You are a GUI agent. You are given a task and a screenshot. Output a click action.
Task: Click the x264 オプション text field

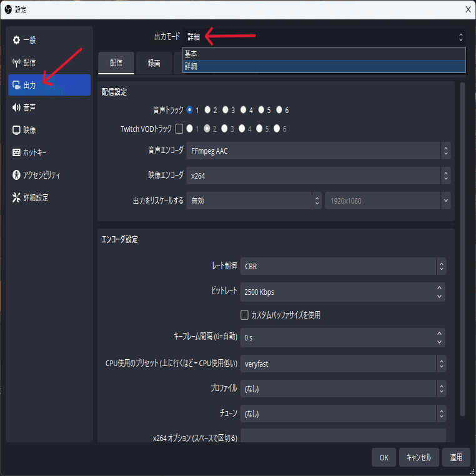pos(343,435)
